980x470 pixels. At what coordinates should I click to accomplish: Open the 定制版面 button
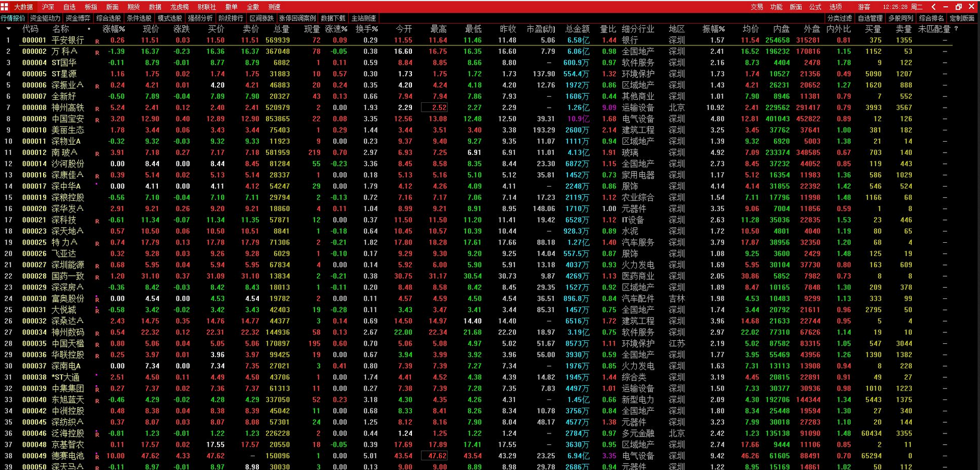coord(962,18)
